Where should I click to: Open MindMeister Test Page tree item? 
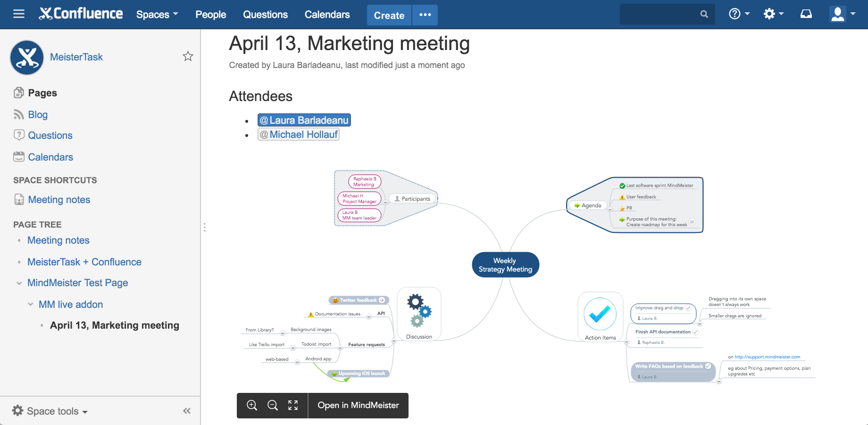78,283
